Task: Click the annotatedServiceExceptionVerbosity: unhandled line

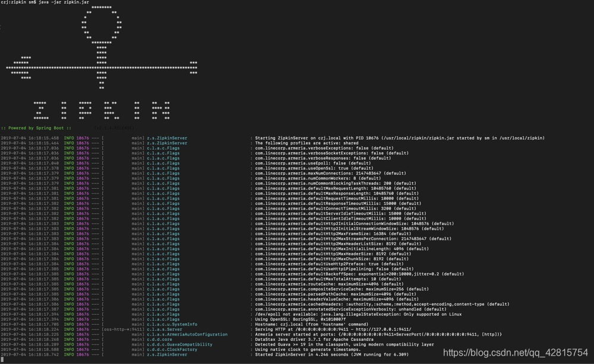Action: (x=351, y=309)
